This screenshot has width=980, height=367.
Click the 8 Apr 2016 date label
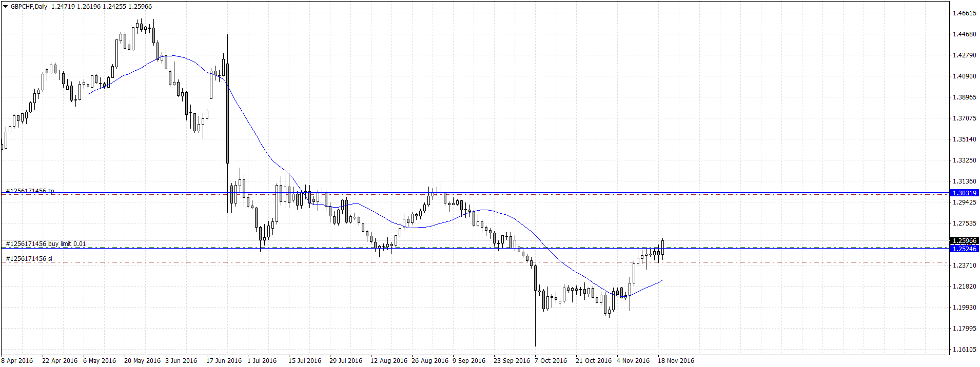coord(17,361)
